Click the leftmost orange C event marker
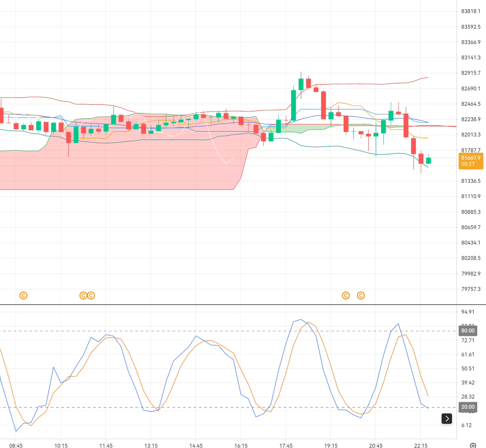Screen dimensions: 486x448 point(24,296)
